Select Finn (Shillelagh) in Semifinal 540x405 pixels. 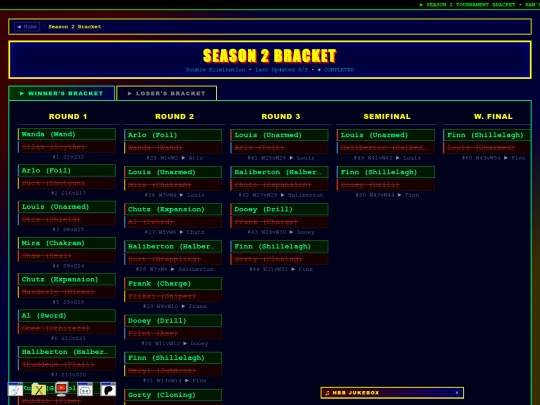click(x=386, y=172)
